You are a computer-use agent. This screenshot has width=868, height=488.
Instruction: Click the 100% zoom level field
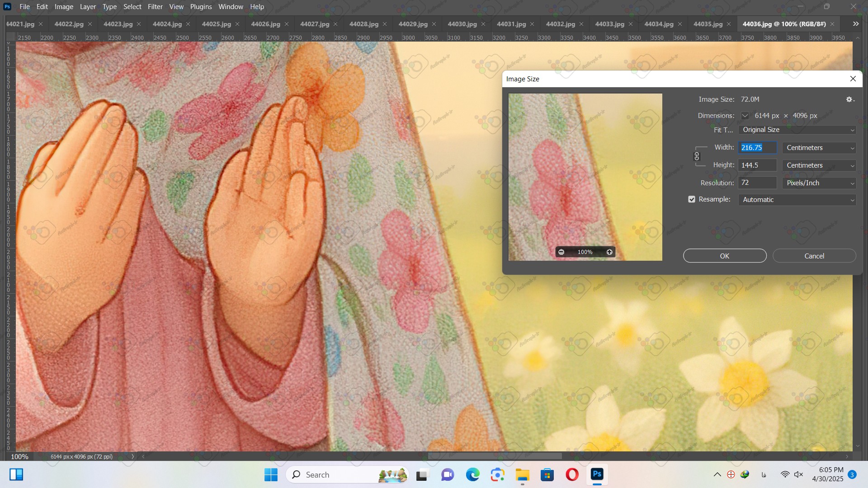[x=19, y=457]
